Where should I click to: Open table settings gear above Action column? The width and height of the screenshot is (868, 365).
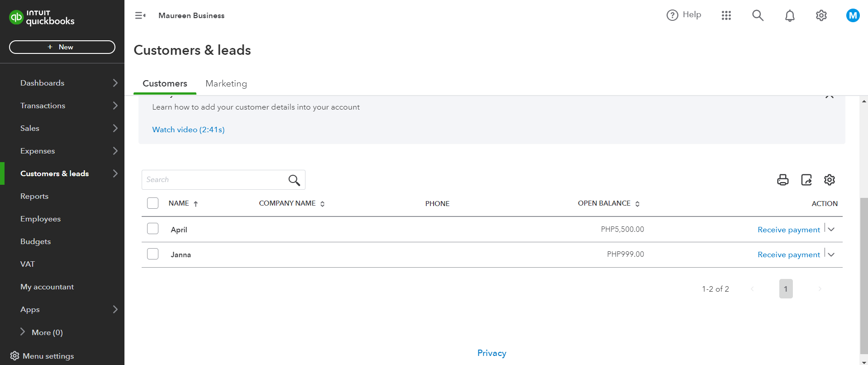(x=829, y=180)
